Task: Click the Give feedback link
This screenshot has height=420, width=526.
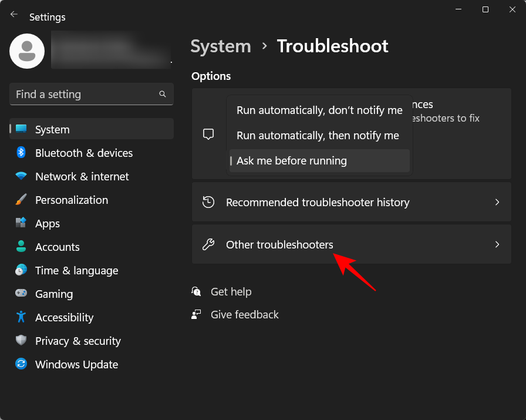Action: (x=244, y=314)
